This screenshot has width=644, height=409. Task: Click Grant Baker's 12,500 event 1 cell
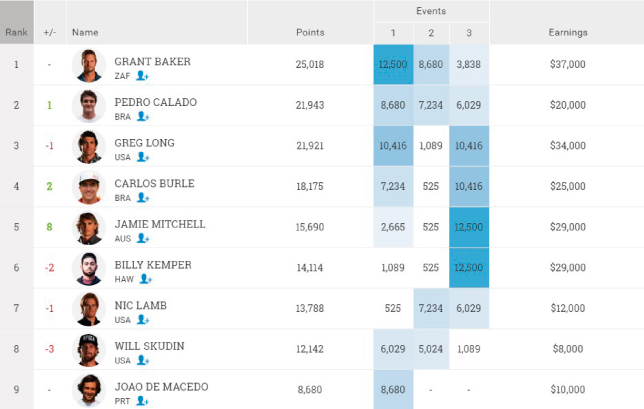pyautogui.click(x=393, y=64)
